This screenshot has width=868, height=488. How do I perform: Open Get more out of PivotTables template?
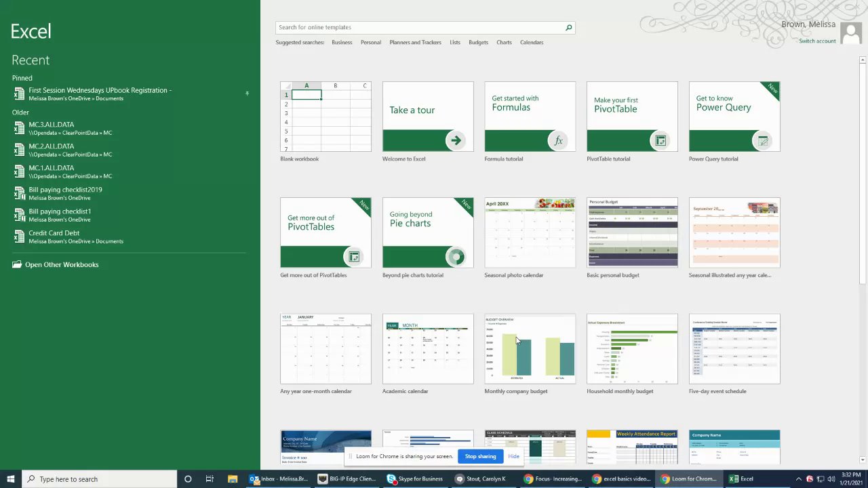tap(325, 232)
